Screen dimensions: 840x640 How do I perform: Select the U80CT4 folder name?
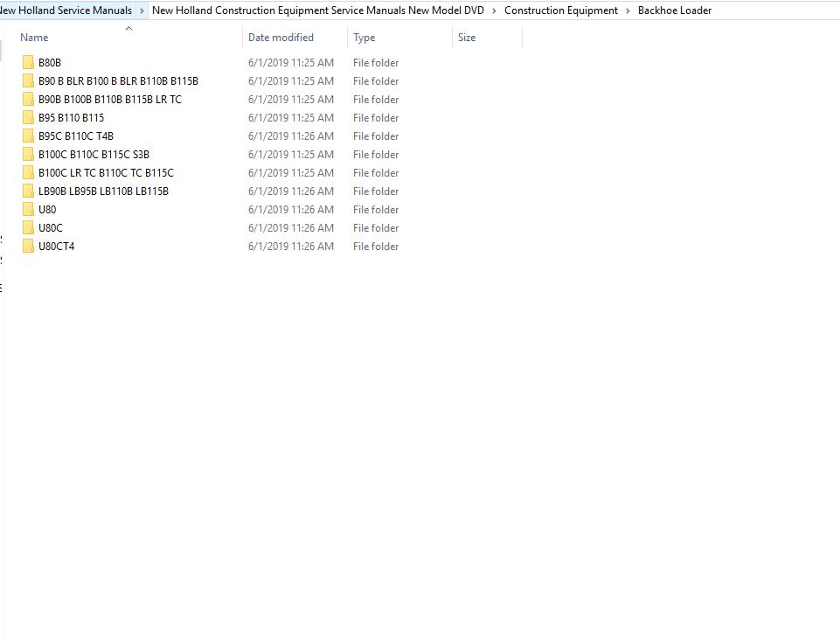[56, 246]
